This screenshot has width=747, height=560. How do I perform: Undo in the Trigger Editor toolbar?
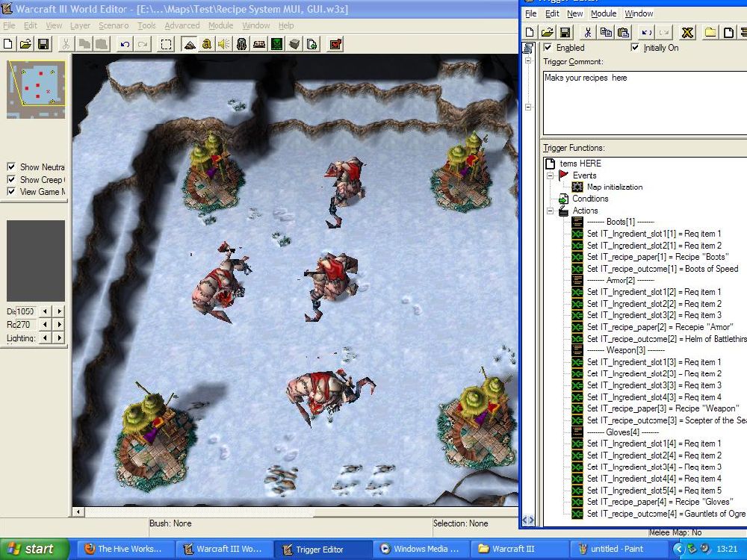[x=646, y=32]
